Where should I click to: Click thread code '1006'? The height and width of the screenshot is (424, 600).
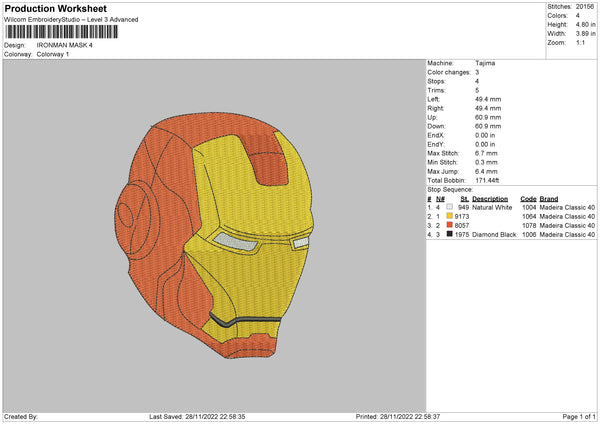click(x=529, y=235)
